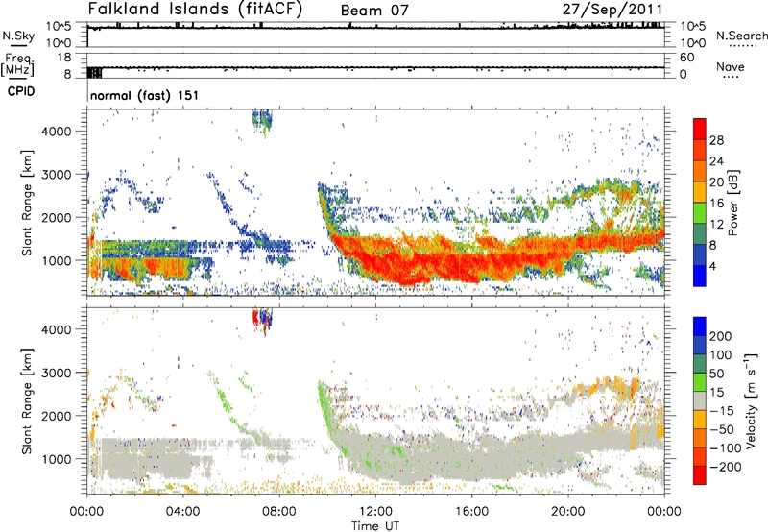
Task: Click the '3000' tick on the velocity panel
Action: 56,373
